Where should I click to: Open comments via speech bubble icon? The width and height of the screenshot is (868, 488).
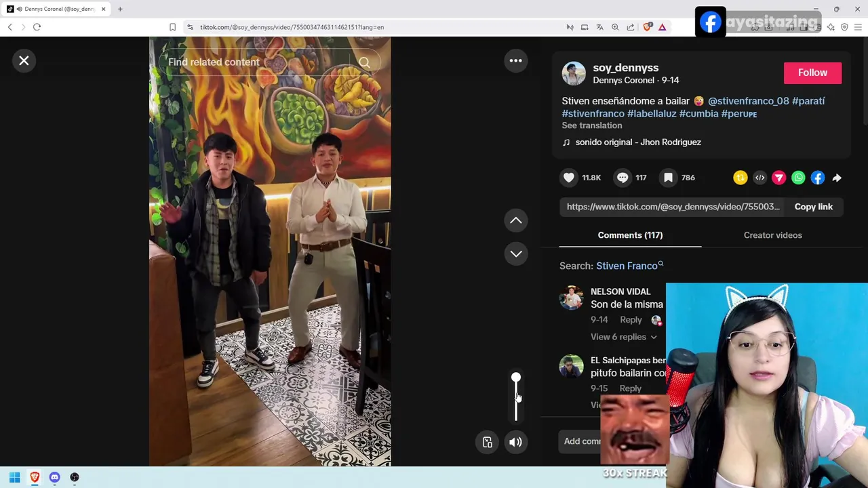[623, 178]
